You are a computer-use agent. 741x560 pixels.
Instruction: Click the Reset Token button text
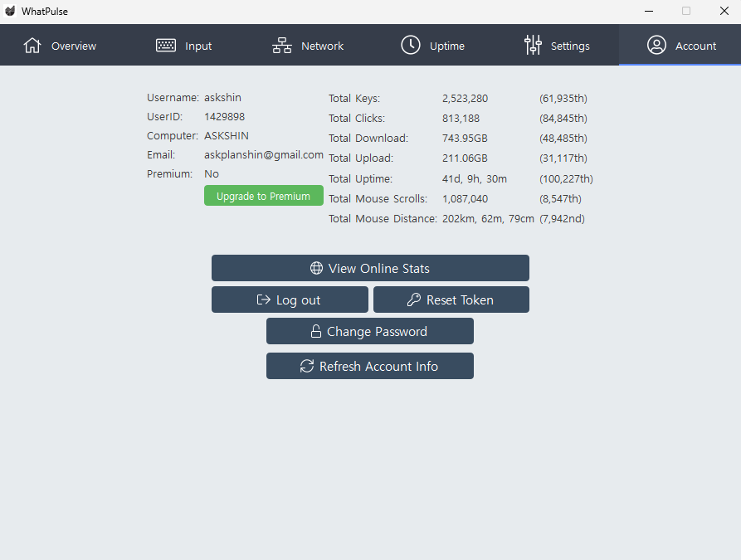coord(460,300)
